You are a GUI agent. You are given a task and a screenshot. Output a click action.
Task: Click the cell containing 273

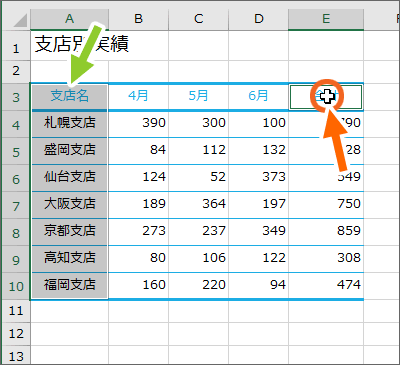coord(138,232)
